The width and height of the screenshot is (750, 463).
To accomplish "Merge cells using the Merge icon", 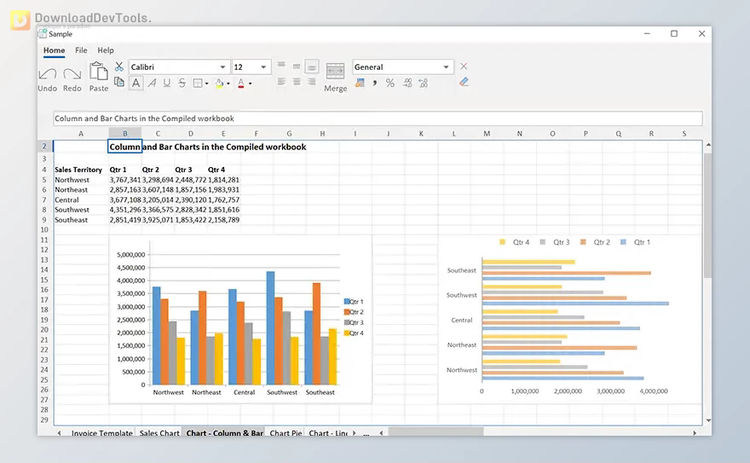I will [x=335, y=72].
